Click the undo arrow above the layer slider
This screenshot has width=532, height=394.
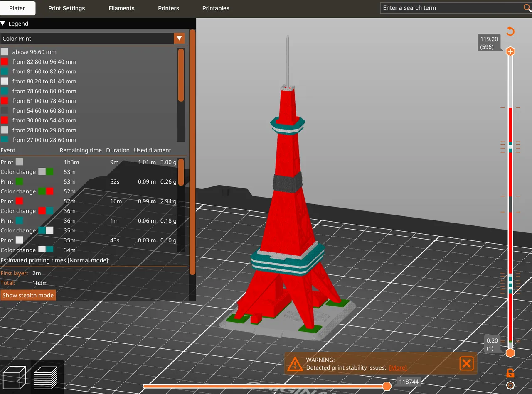click(510, 31)
